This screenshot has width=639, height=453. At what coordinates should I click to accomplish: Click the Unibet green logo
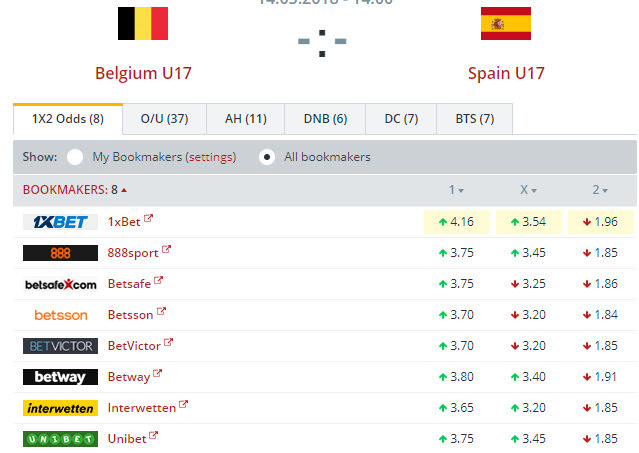click(60, 439)
